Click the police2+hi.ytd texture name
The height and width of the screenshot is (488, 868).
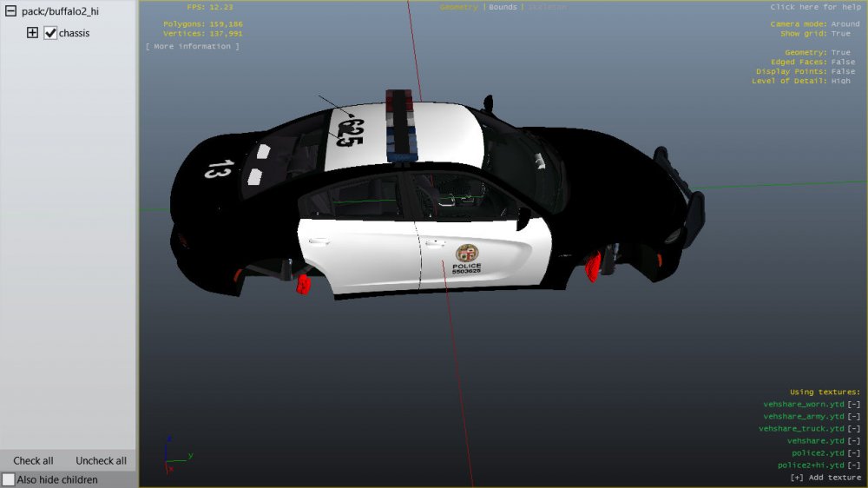pos(811,465)
